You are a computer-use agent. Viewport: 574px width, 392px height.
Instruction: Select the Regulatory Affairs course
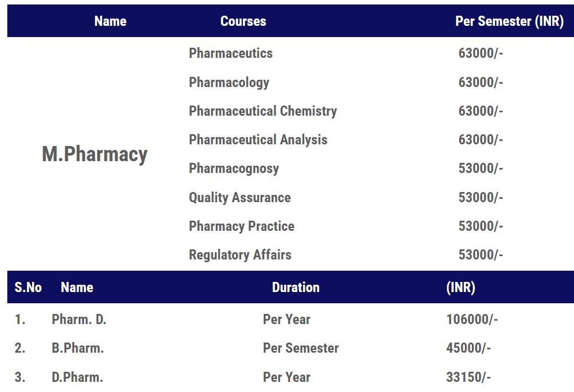240,255
